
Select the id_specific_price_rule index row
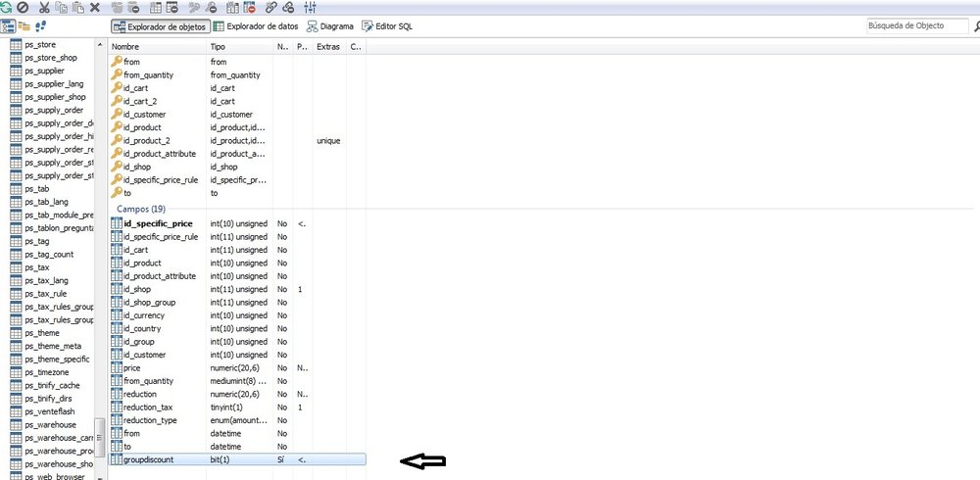[237, 180]
